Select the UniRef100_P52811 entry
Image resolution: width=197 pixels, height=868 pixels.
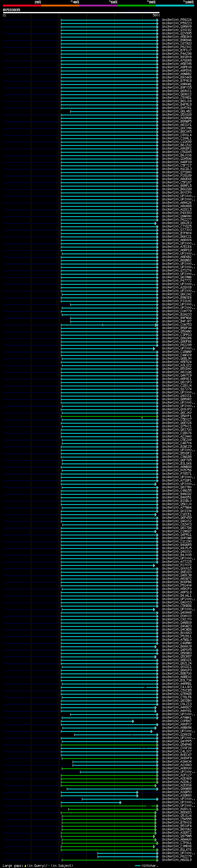point(176,636)
